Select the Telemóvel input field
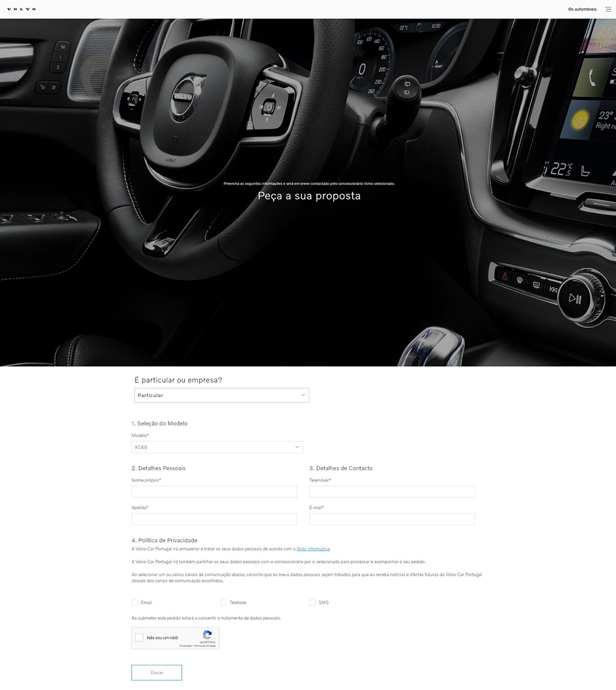 (392, 492)
